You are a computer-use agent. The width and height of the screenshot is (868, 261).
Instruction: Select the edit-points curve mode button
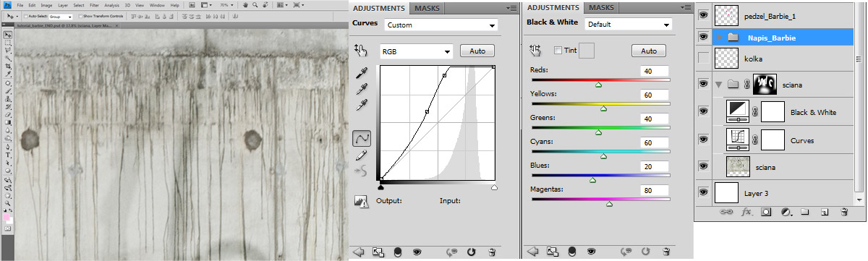pos(362,137)
